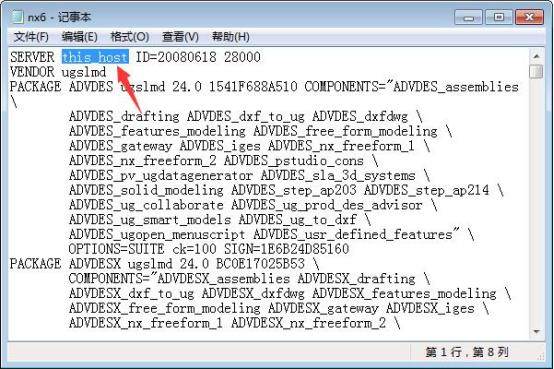Click 'ADVDESX_nx_freeform_1' text
The height and width of the screenshot is (369, 554).
(x=146, y=323)
